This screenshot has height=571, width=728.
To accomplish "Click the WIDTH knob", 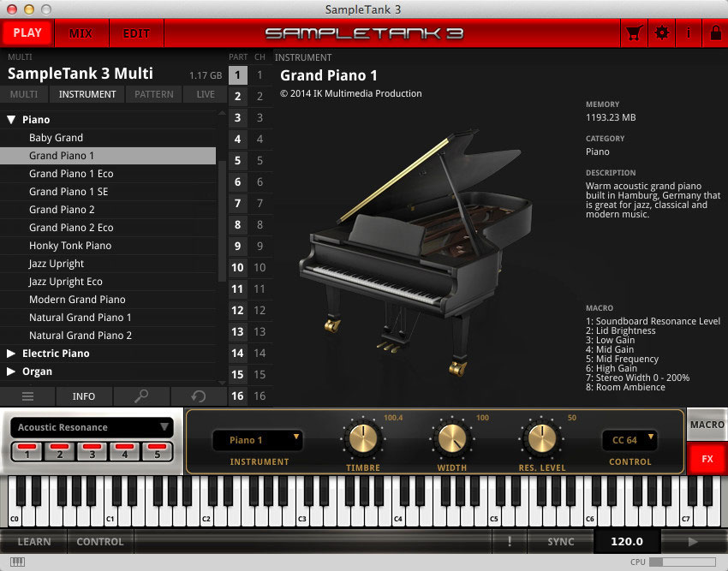I will tap(451, 437).
